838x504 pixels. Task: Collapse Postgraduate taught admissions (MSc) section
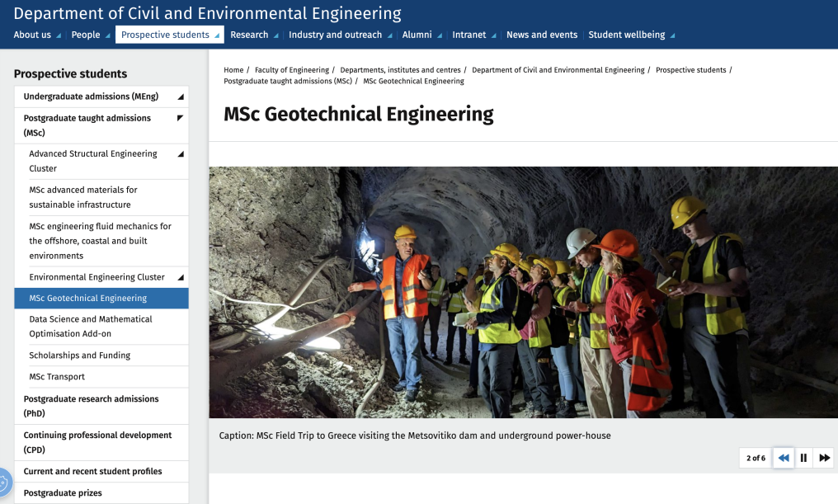pyautogui.click(x=180, y=119)
